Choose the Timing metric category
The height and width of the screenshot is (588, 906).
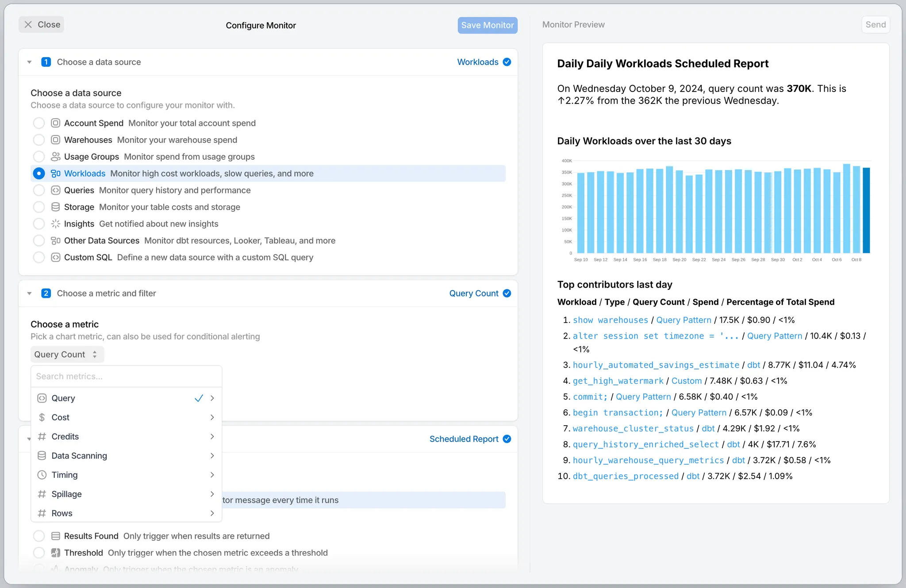pyautogui.click(x=126, y=475)
